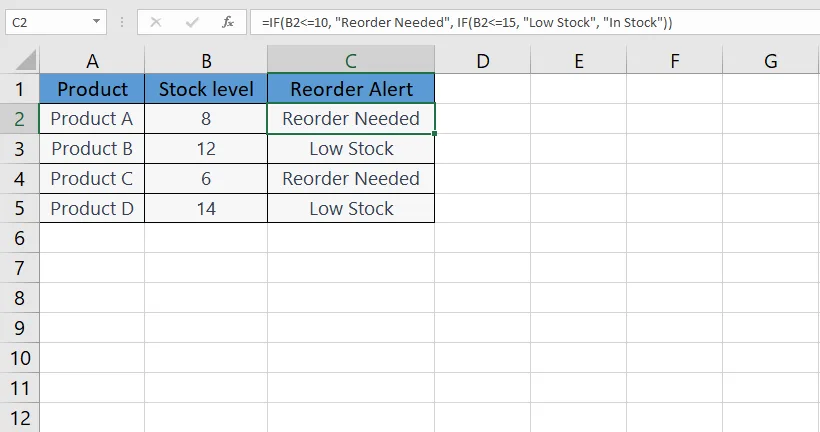Open the Name Box dropdown arrow
This screenshot has height=432, width=820.
[x=96, y=22]
